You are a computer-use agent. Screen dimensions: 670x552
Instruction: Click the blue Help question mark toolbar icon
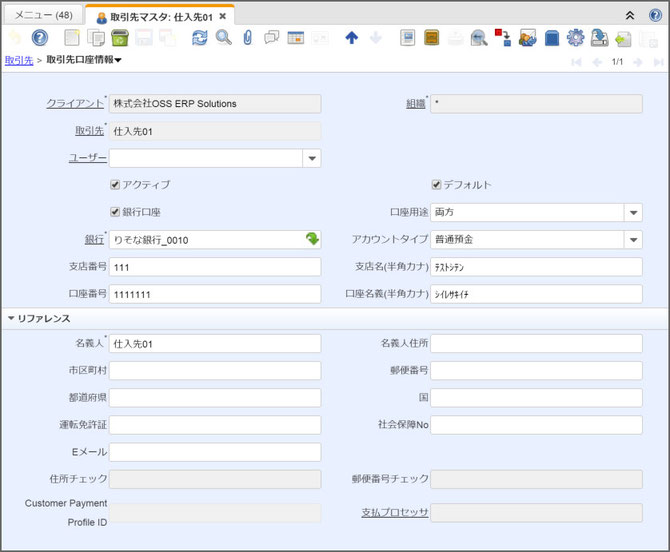tap(40, 38)
